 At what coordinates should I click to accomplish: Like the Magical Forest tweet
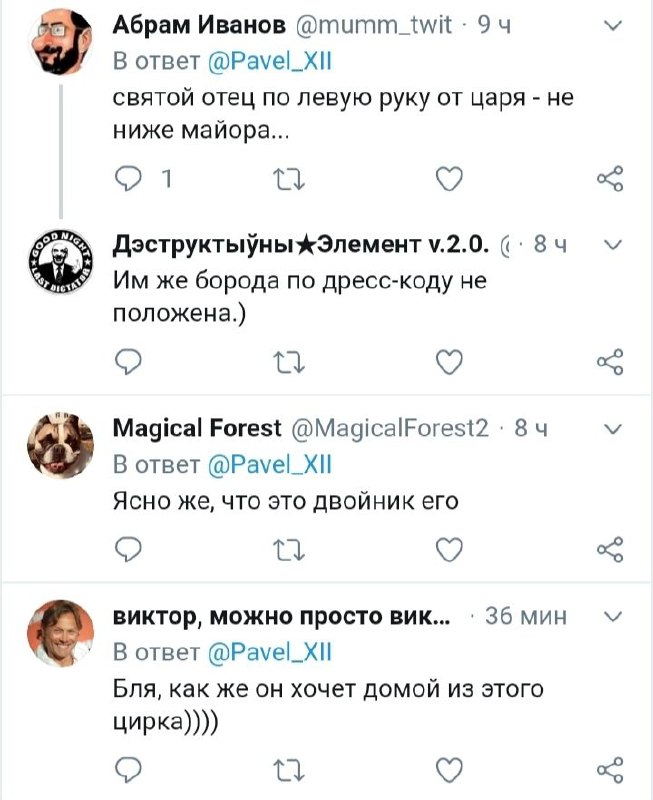tap(451, 549)
